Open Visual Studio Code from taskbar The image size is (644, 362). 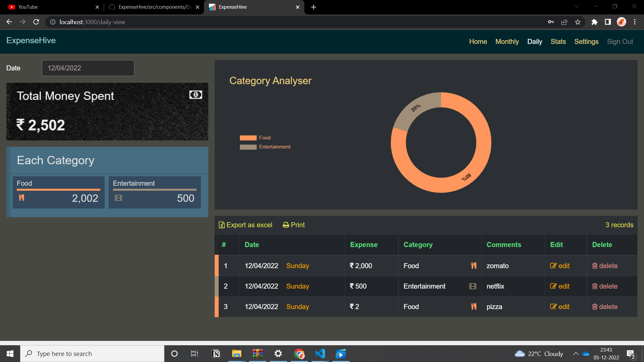tap(320, 354)
